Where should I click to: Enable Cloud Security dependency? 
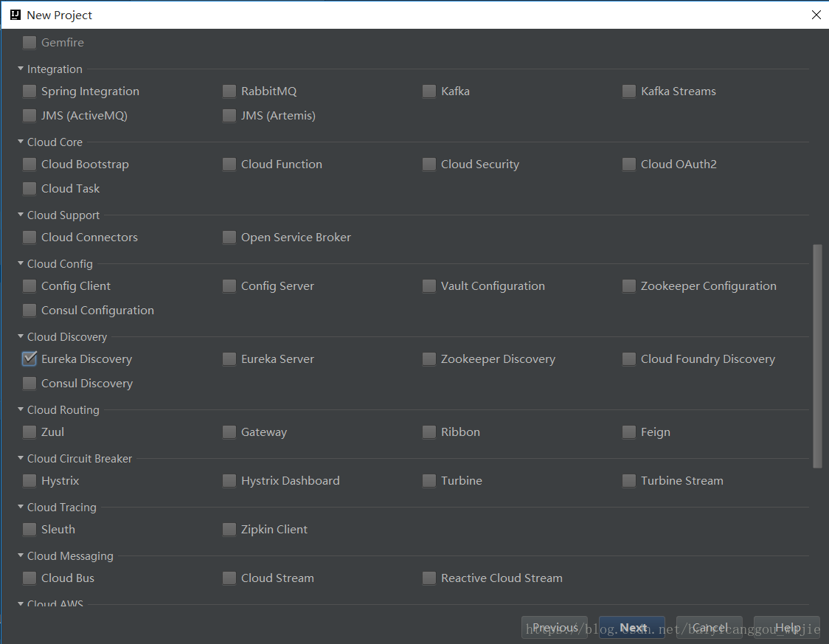click(x=429, y=164)
